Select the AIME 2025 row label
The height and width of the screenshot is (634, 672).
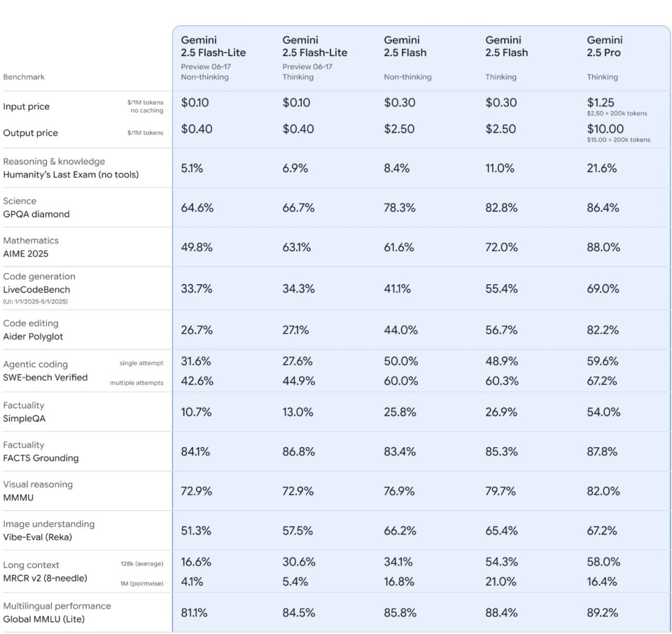point(25,253)
